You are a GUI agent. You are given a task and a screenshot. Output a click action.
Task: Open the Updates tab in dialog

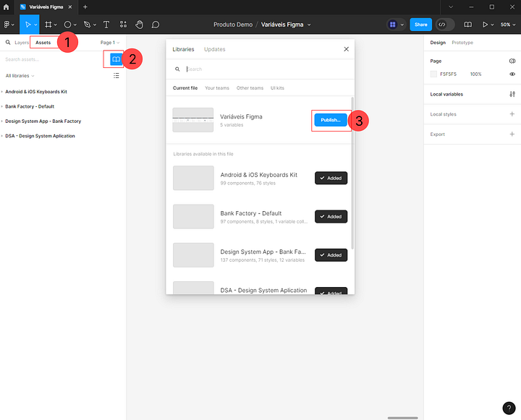point(215,49)
